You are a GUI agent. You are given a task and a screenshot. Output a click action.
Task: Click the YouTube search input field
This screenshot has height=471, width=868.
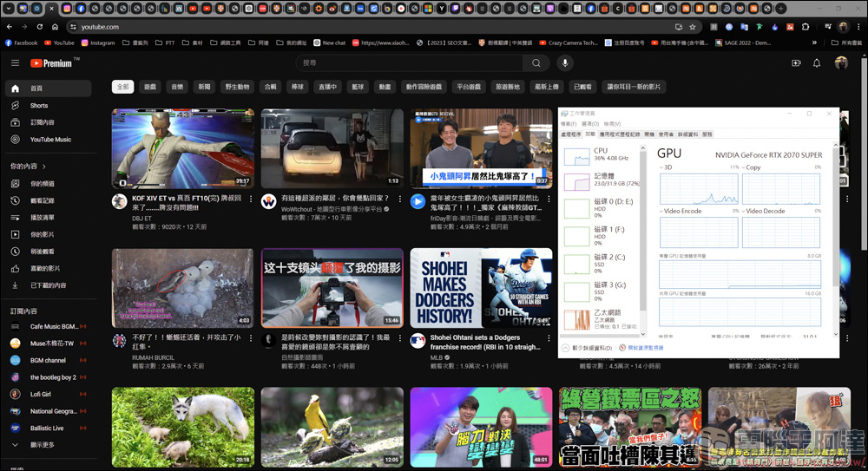pyautogui.click(x=410, y=63)
